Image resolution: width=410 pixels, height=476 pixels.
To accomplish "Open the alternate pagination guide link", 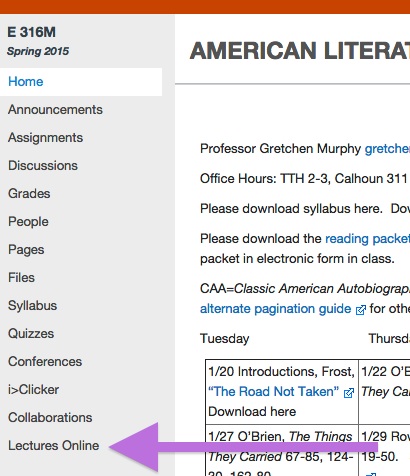I will tap(275, 309).
